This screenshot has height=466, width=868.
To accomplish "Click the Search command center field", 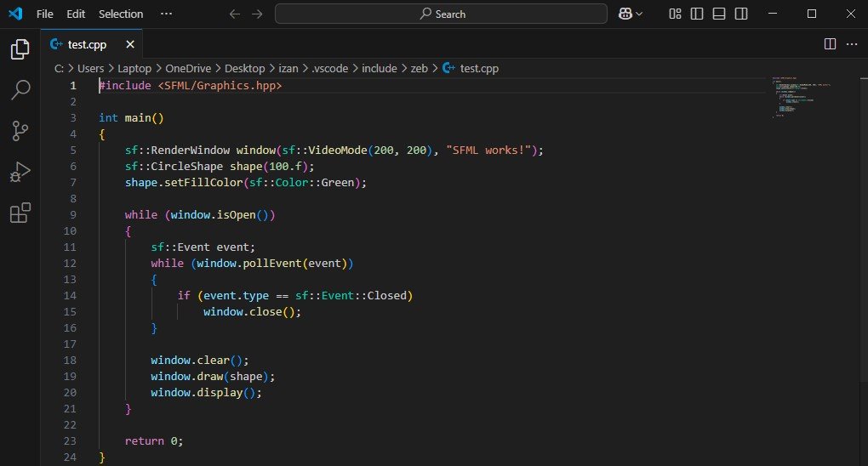I will [441, 14].
